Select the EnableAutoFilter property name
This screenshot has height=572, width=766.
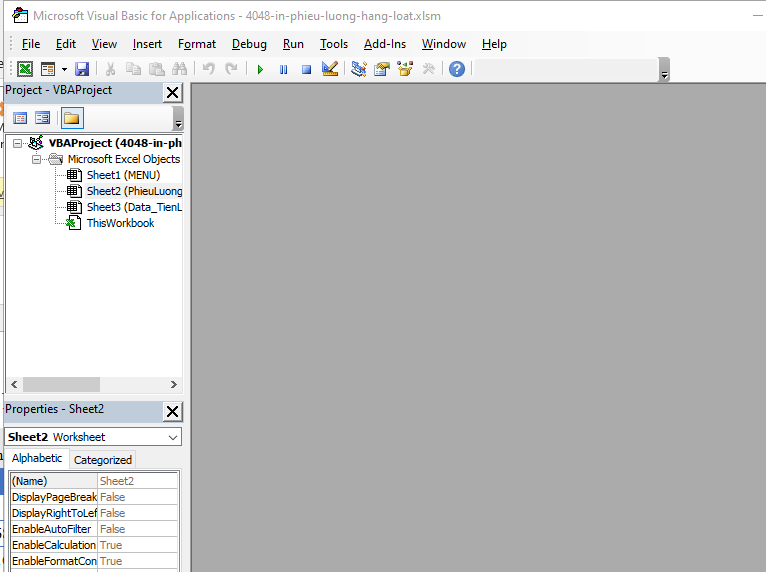[x=54, y=530]
